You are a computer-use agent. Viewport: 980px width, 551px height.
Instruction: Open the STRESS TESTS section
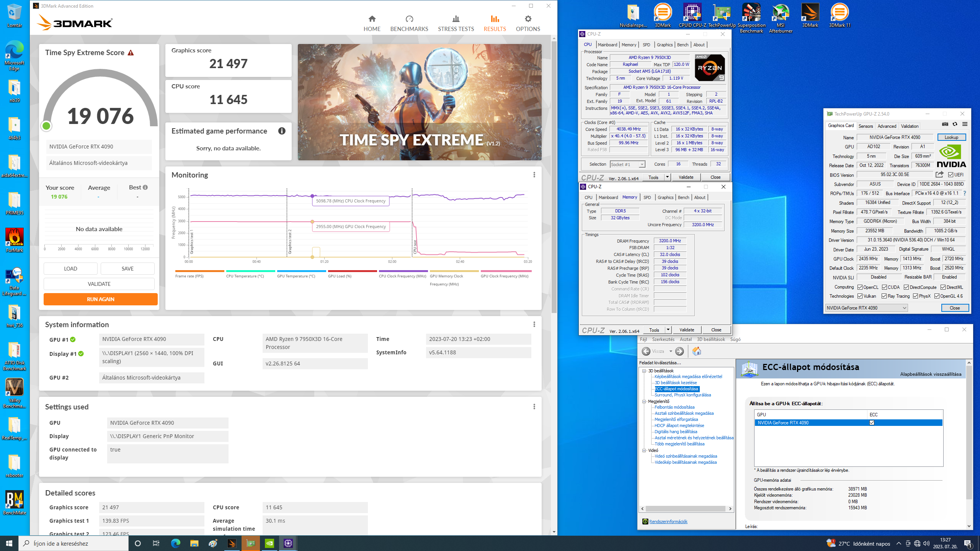tap(456, 23)
